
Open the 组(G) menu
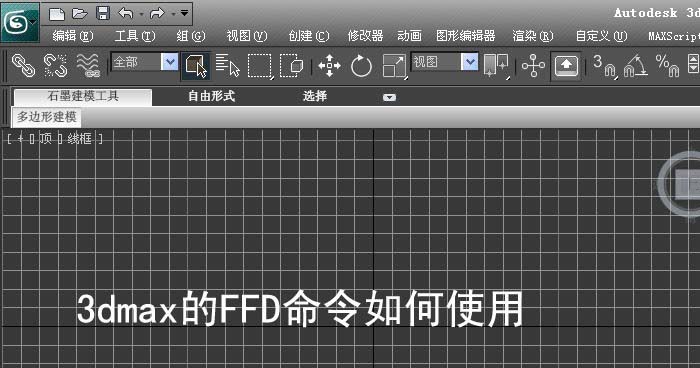[191, 36]
